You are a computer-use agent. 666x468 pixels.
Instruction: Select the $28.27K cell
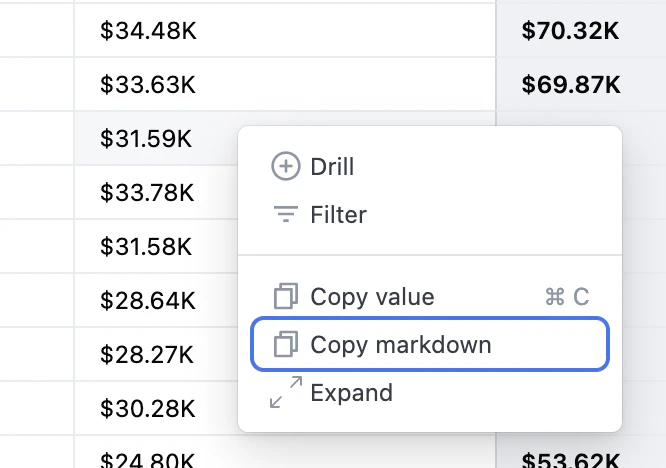(156, 354)
